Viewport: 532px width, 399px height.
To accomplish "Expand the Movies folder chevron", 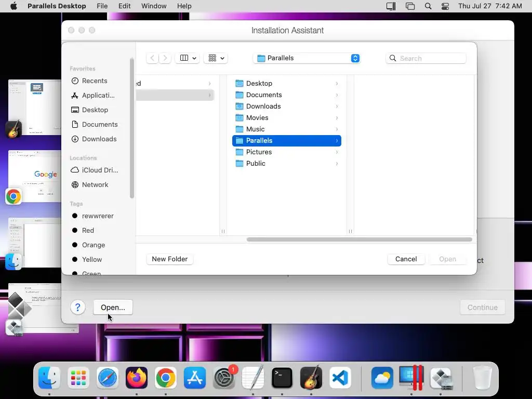I will (x=337, y=118).
